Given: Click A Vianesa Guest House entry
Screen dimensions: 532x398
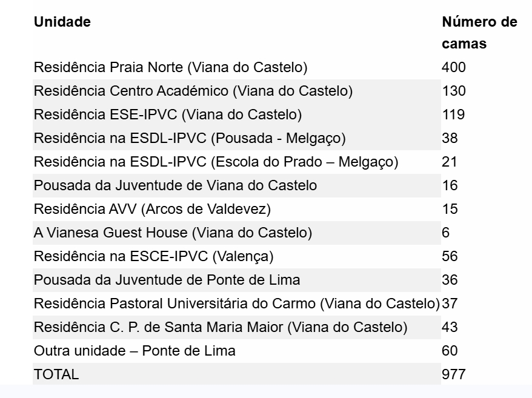Looking at the screenshot, I should pyautogui.click(x=173, y=233).
